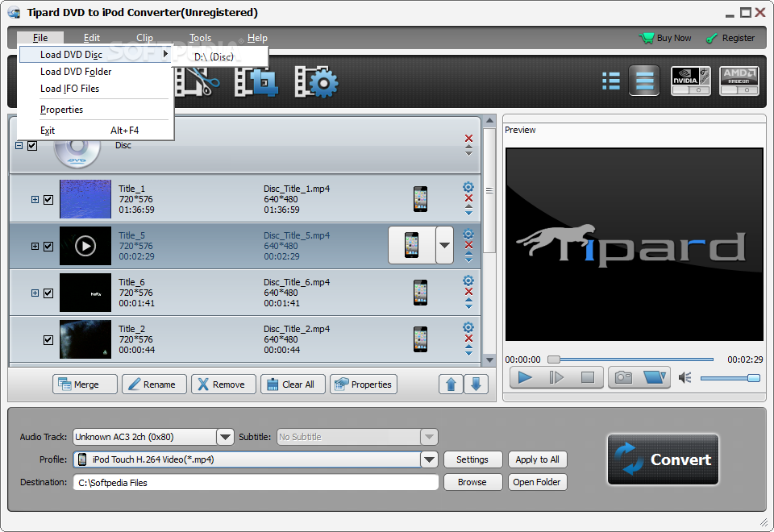
Task: Click the Title_5 video thumbnail
Action: 85,246
